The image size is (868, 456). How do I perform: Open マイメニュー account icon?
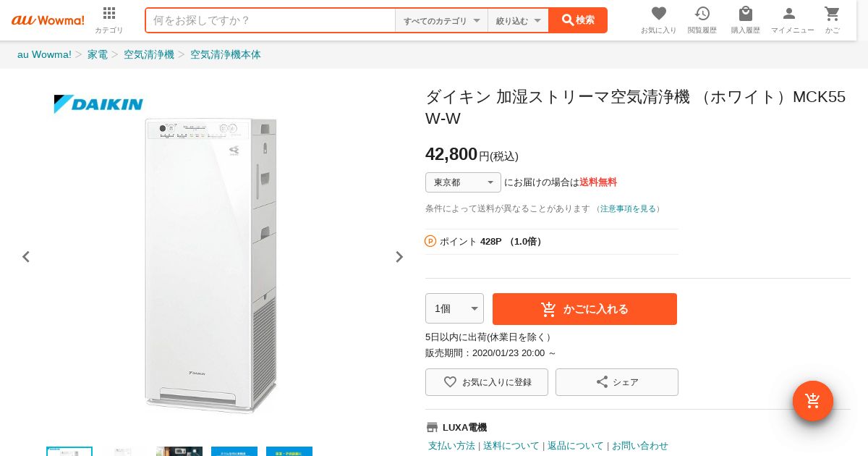(x=789, y=14)
